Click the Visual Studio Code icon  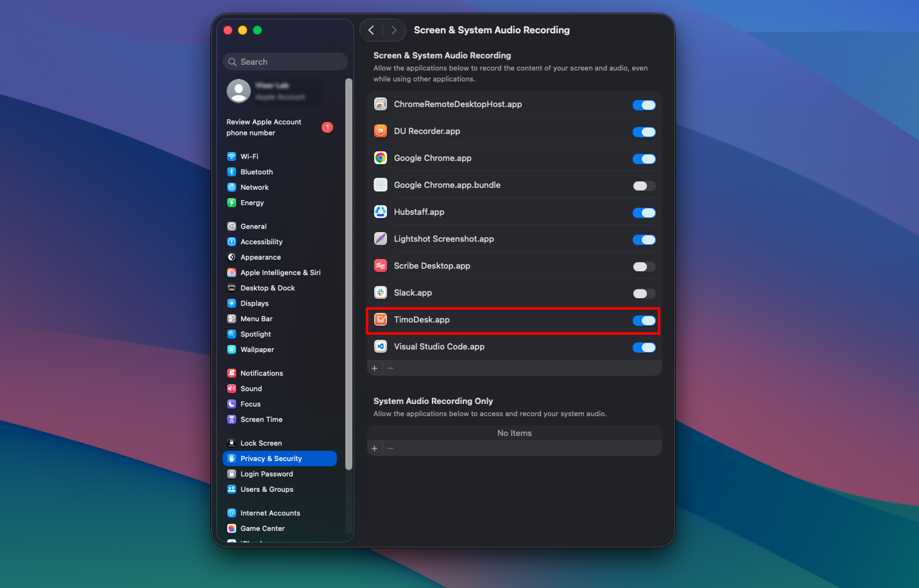tap(381, 346)
